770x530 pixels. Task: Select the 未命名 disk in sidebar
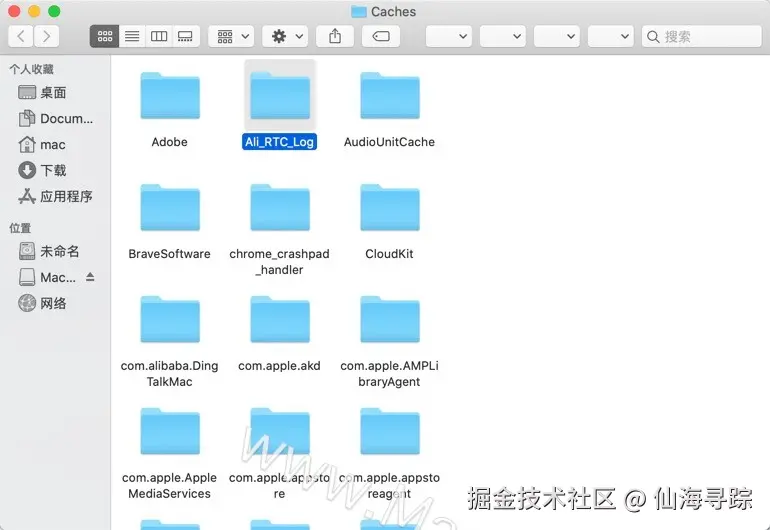(x=53, y=251)
